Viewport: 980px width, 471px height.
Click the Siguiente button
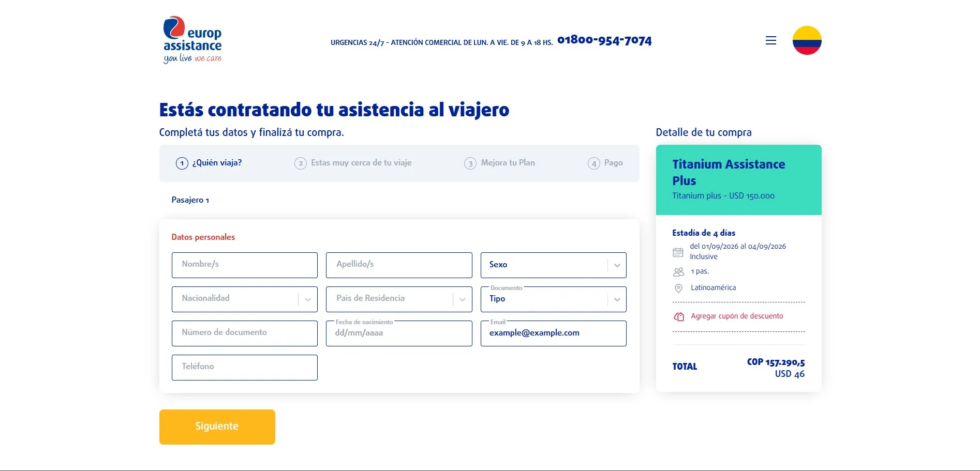coord(217,427)
